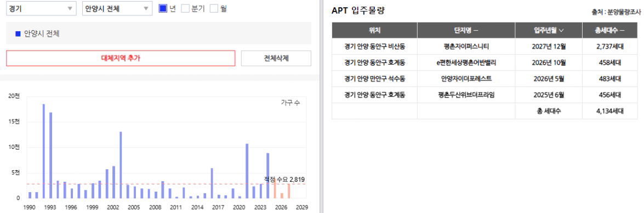Enable the 분기 quarterly checkbox
The width and height of the screenshot is (644, 213).
(185, 8)
